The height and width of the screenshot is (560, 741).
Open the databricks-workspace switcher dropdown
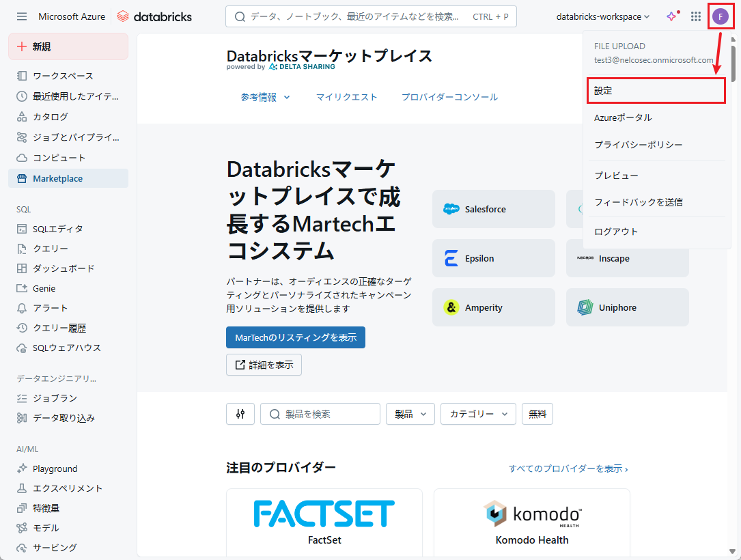click(603, 16)
